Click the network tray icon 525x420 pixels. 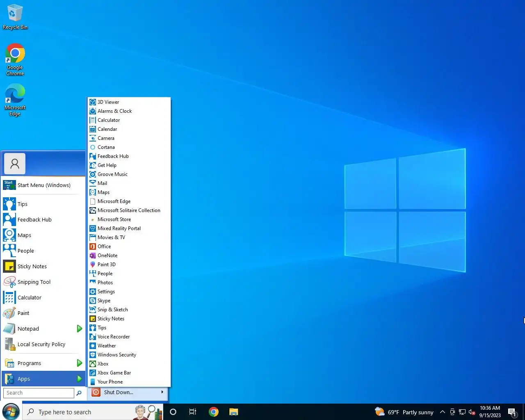(x=462, y=412)
